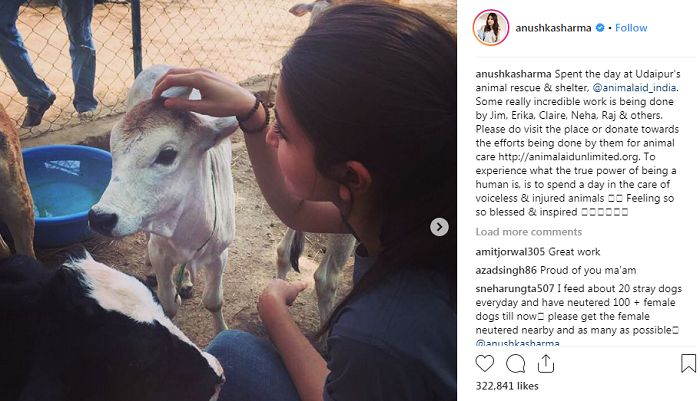Like the post with the heart icon

tap(484, 363)
